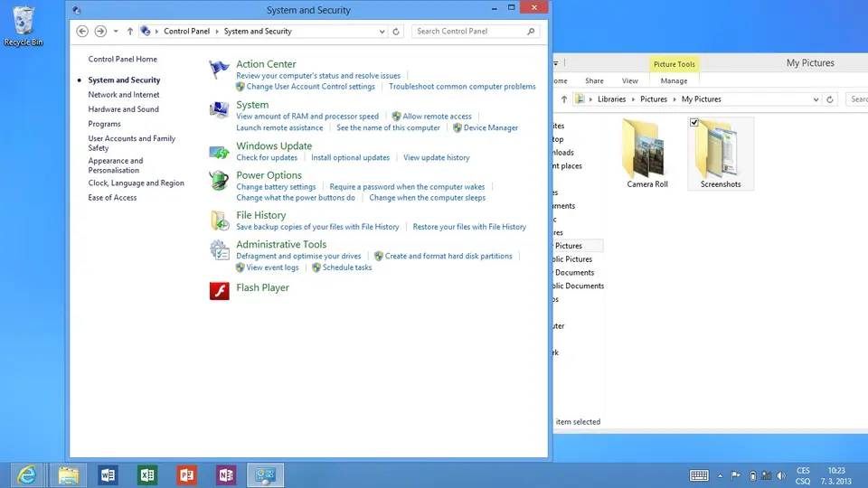Launch Excel from the taskbar
Image resolution: width=868 pixels, height=488 pixels.
pyautogui.click(x=147, y=475)
